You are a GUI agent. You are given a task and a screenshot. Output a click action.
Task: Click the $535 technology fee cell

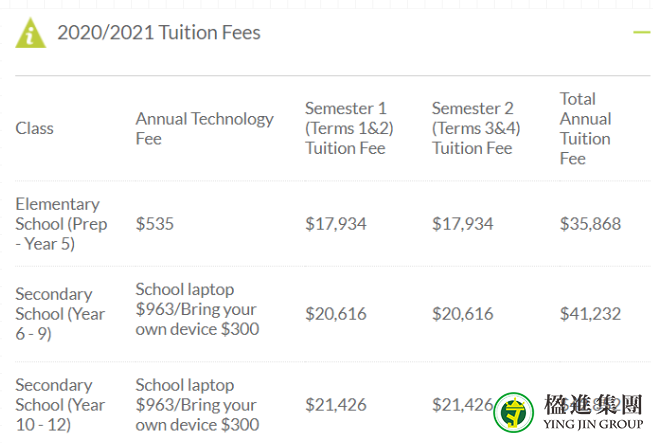[x=155, y=224]
